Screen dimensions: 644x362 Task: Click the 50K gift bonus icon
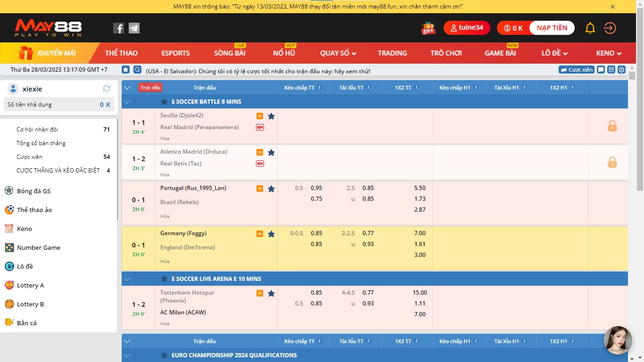[428, 28]
